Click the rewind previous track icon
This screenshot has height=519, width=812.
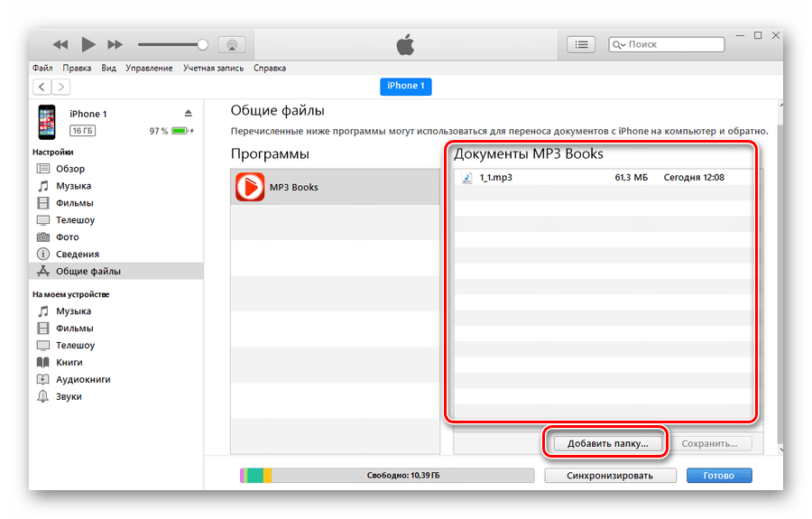60,44
